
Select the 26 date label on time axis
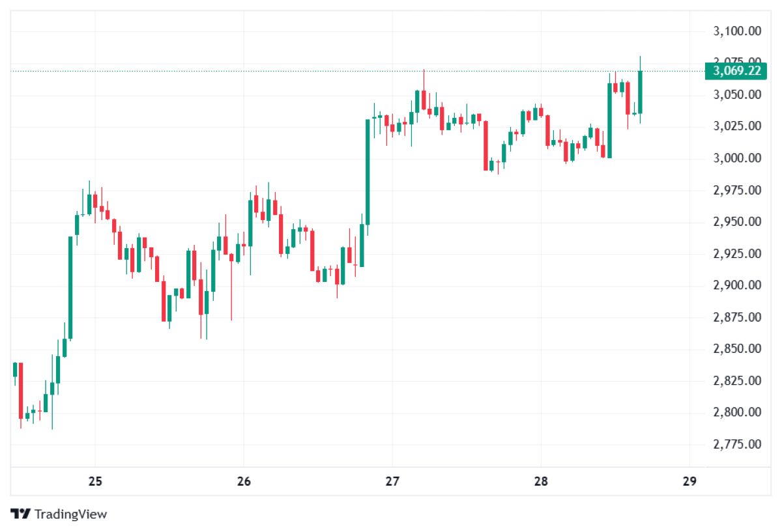tap(244, 482)
